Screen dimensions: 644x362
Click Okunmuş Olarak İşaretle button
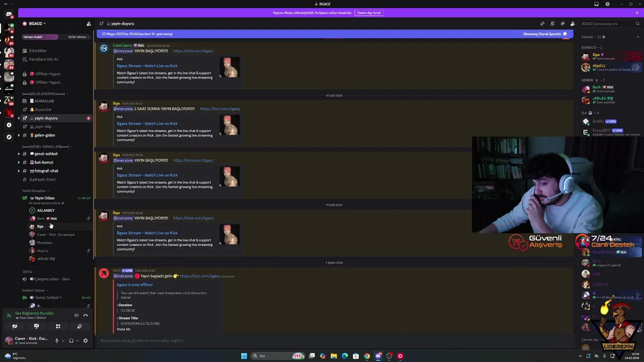point(545,34)
